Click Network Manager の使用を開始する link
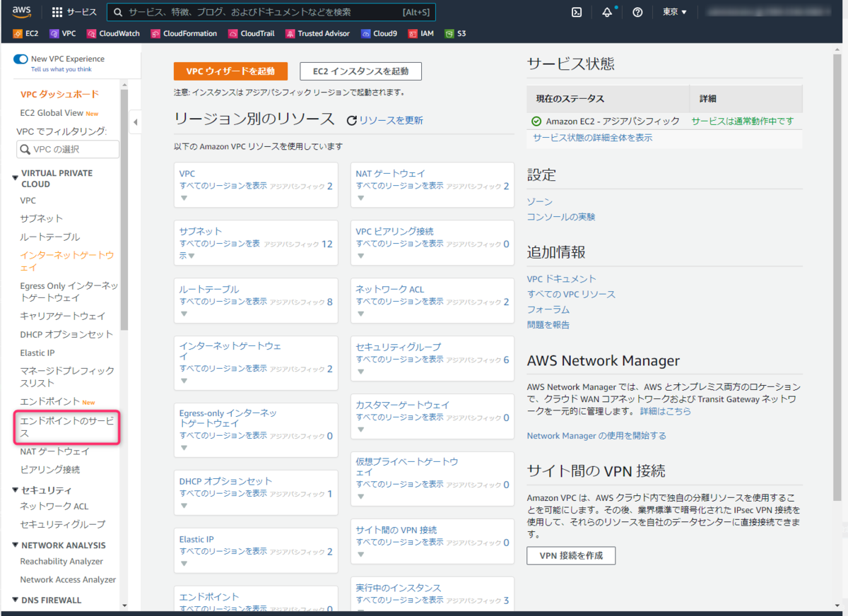Screen dimensions: 848x616 point(596,436)
